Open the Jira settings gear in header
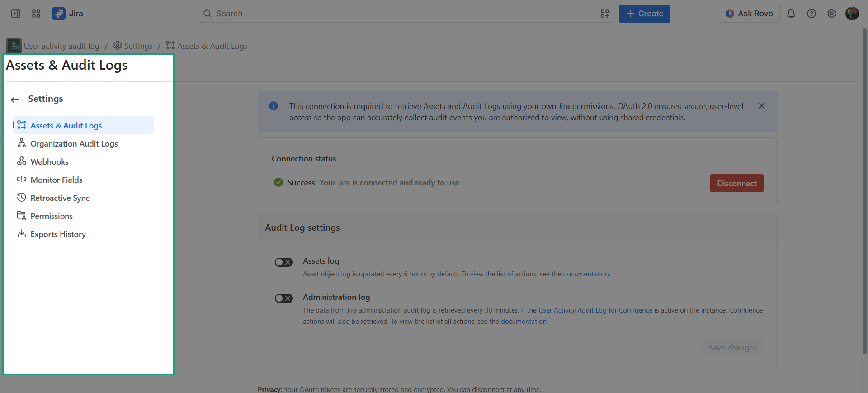The image size is (868, 393). (831, 14)
